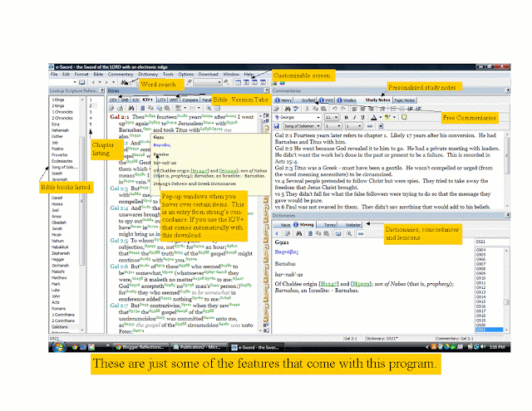532x411 pixels.
Task: Select the Wesley commentary tab
Action: pyautogui.click(x=347, y=100)
